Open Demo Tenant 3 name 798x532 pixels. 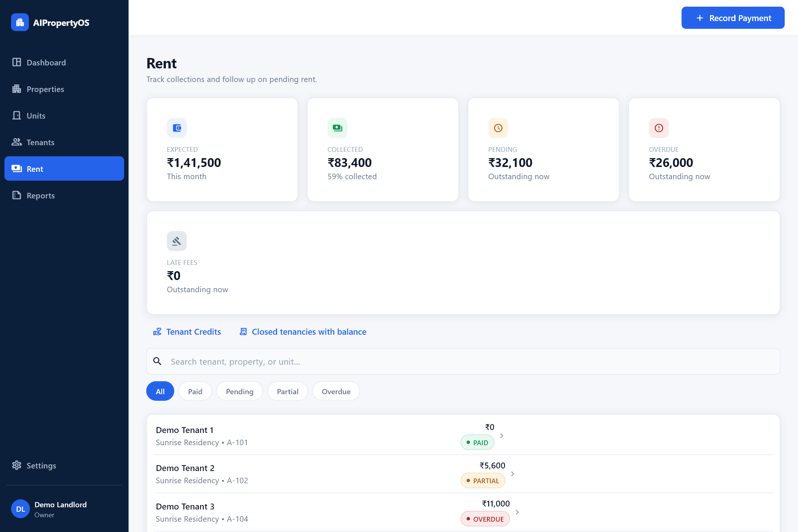pos(185,507)
